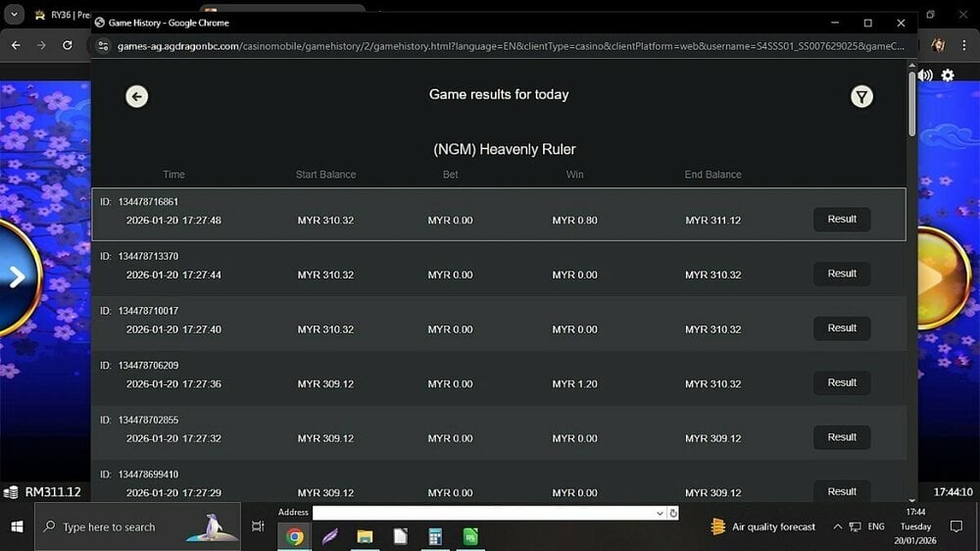The width and height of the screenshot is (980, 551).
Task: Click the back arrow in Game History
Action: [x=137, y=96]
